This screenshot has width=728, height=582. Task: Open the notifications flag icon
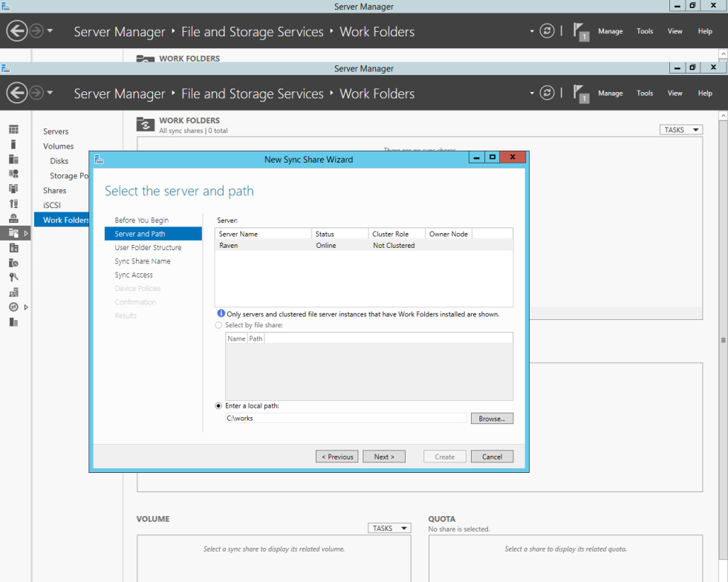581,94
